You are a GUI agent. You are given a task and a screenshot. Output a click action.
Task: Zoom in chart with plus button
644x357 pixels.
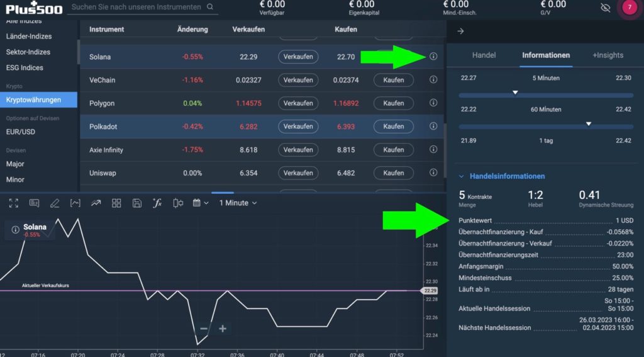click(x=223, y=329)
